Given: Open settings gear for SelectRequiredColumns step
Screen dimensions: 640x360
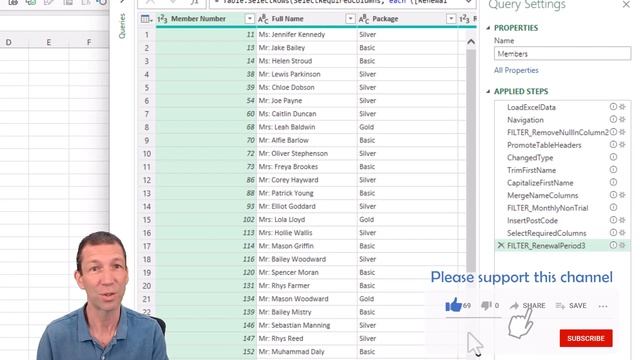Looking at the screenshot, I should click(622, 233).
